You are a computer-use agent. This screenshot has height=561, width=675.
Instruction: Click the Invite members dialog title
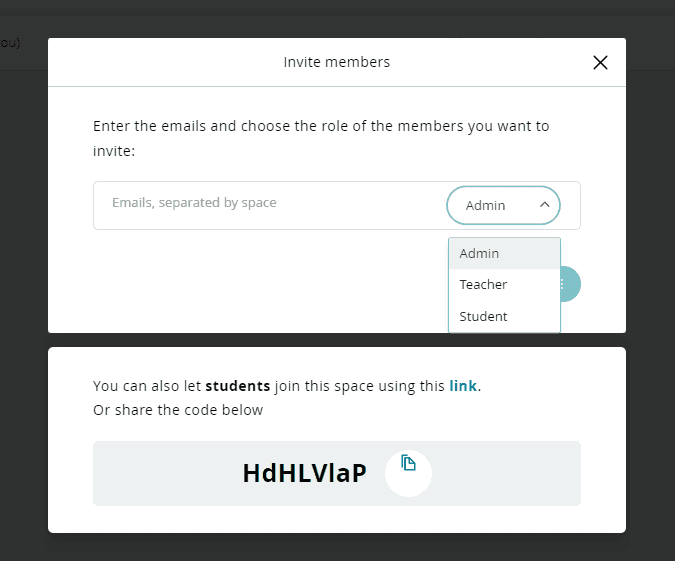pos(337,62)
